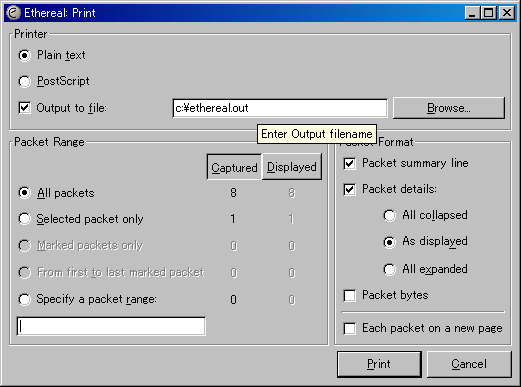The width and height of the screenshot is (521, 387).
Task: Focus the c:¥ethereal.out filename field
Action: tap(280, 108)
